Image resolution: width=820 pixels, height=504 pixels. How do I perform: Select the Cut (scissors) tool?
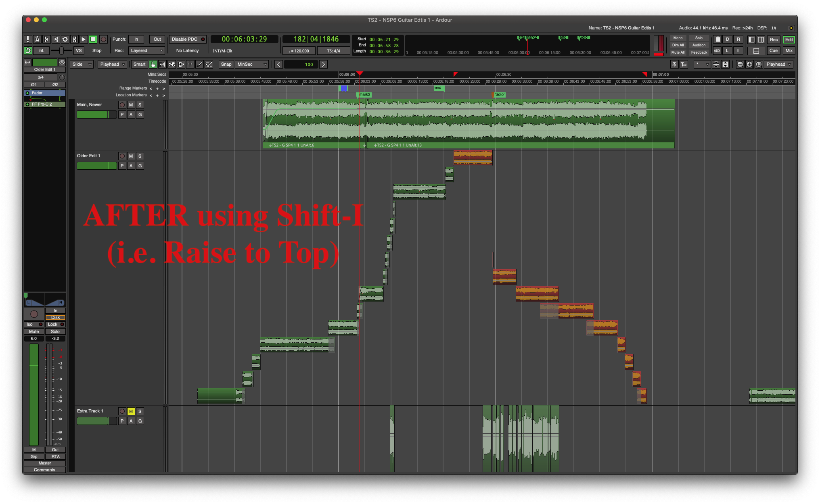coord(172,65)
